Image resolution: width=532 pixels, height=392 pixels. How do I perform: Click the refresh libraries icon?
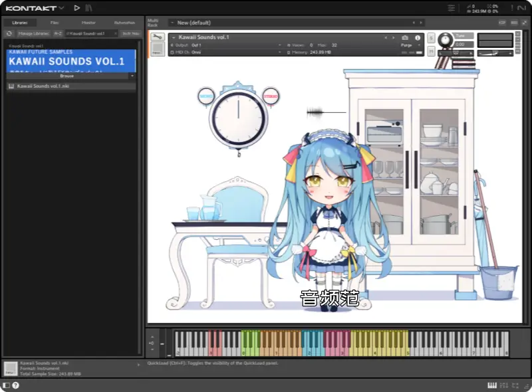coord(9,33)
